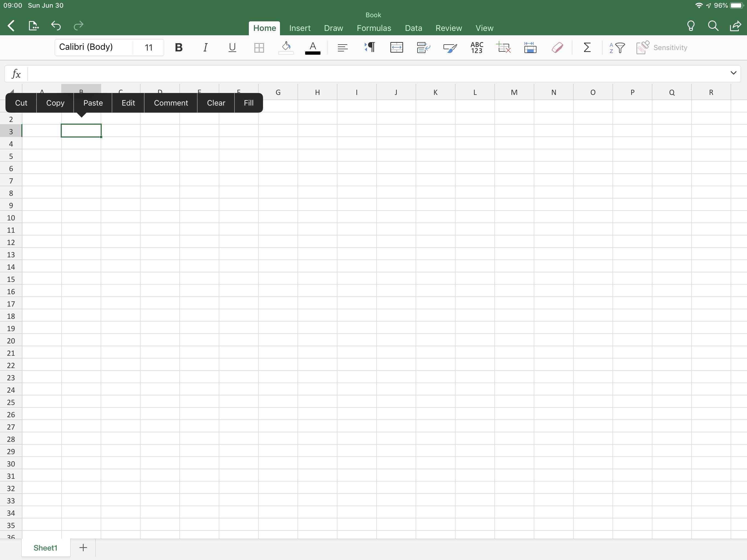Open Insert and Delete Cells icon
The width and height of the screenshot is (747, 560).
[504, 48]
